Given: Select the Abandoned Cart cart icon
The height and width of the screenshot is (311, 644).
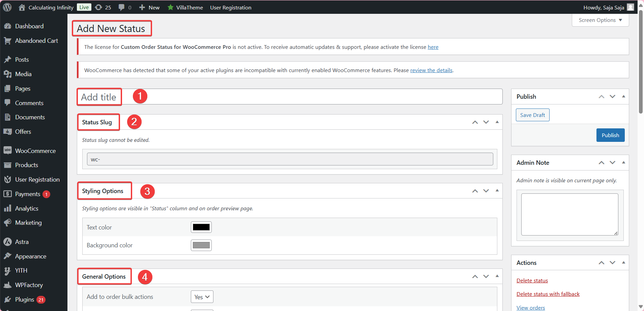Looking at the screenshot, I should (8, 40).
